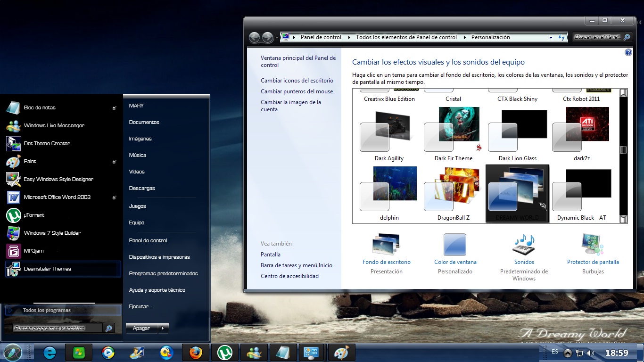
Task: Launch Windows Live Messenger from Start menu
Action: (63, 125)
